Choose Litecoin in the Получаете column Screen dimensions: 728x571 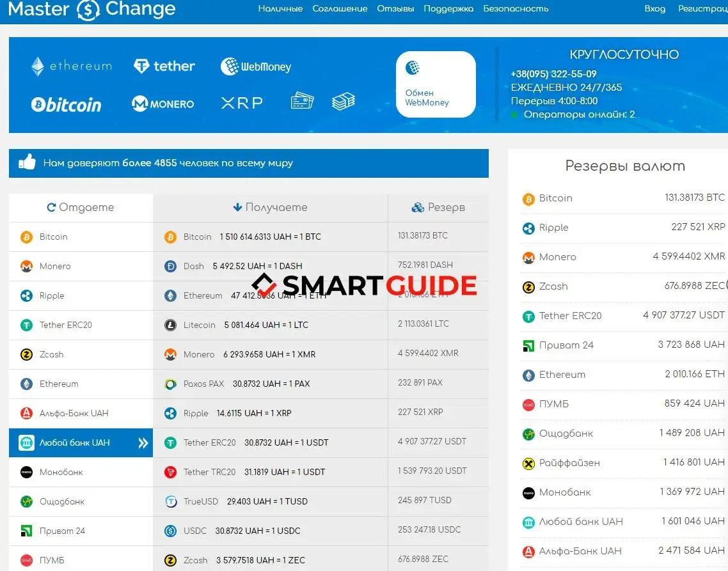199,325
